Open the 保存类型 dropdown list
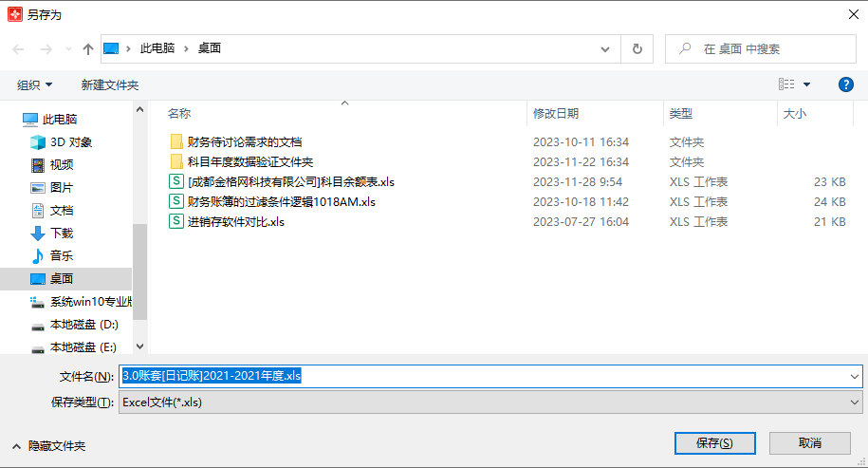The image size is (868, 468). [x=490, y=402]
